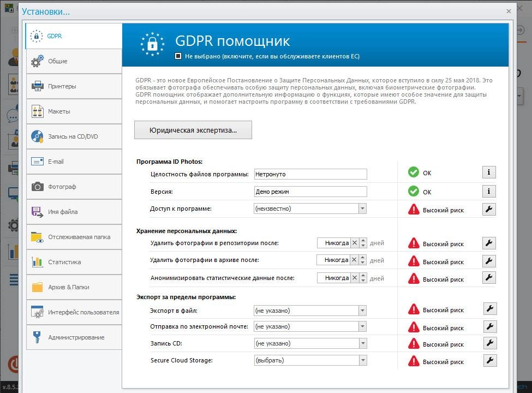Click the repository deletion Никогда field
Image resolution: width=532 pixels, height=393 pixels.
pyautogui.click(x=334, y=243)
